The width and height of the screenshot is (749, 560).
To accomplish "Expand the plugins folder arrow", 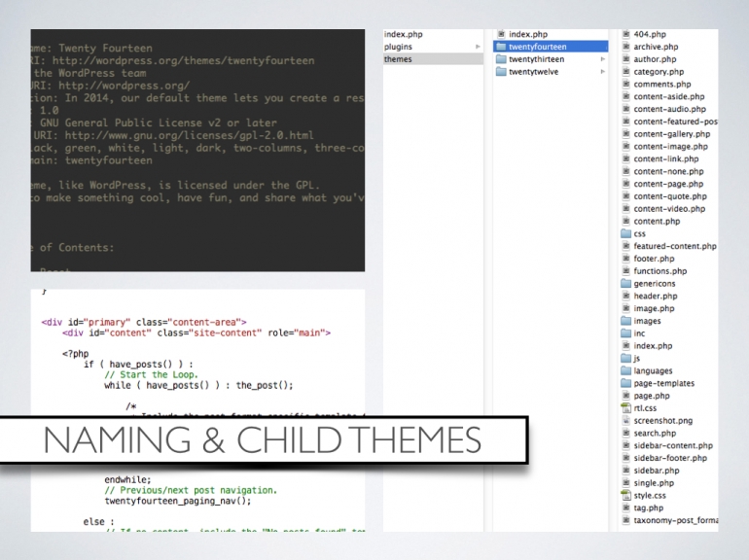I will pyautogui.click(x=478, y=47).
